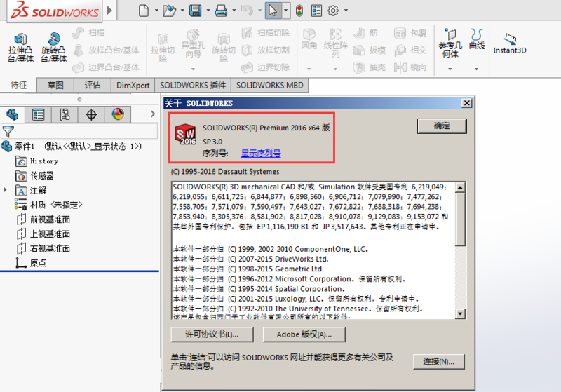
Task: Open the File Properties list icon
Action: click(x=317, y=11)
